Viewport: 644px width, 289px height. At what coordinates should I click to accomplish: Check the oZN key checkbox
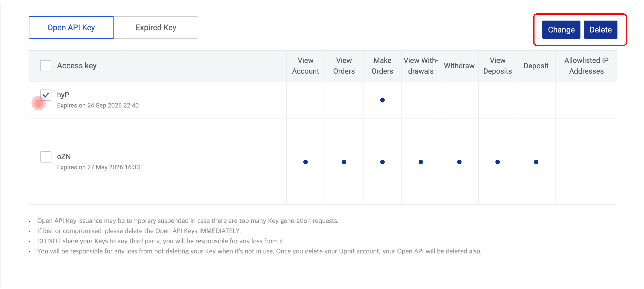coord(46,157)
